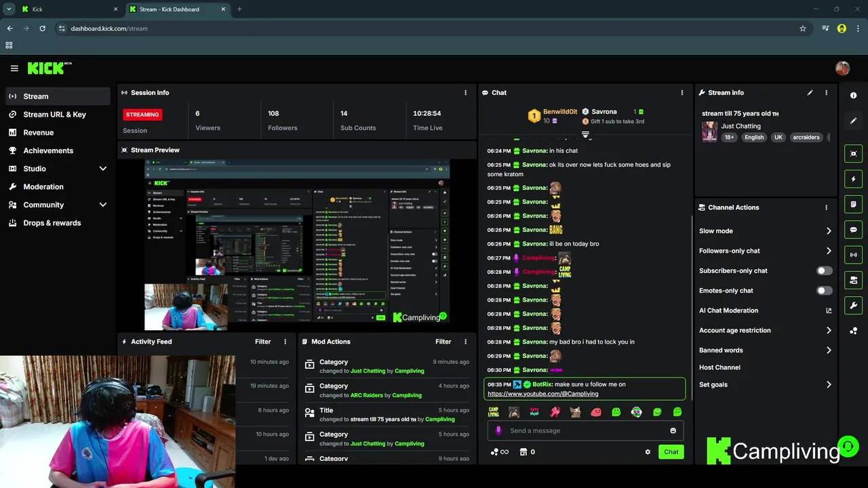Image resolution: width=868 pixels, height=488 pixels.
Task: Click the info icon in right toolbar
Action: (853, 96)
